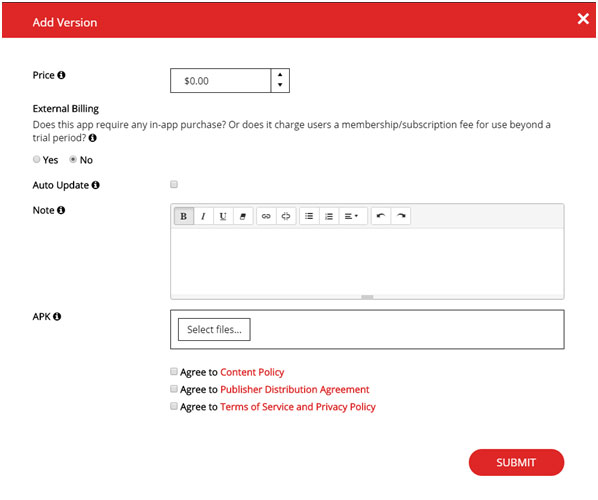This screenshot has width=598, height=500.
Task: Remove hyperlink using the unlink icon
Action: [286, 216]
